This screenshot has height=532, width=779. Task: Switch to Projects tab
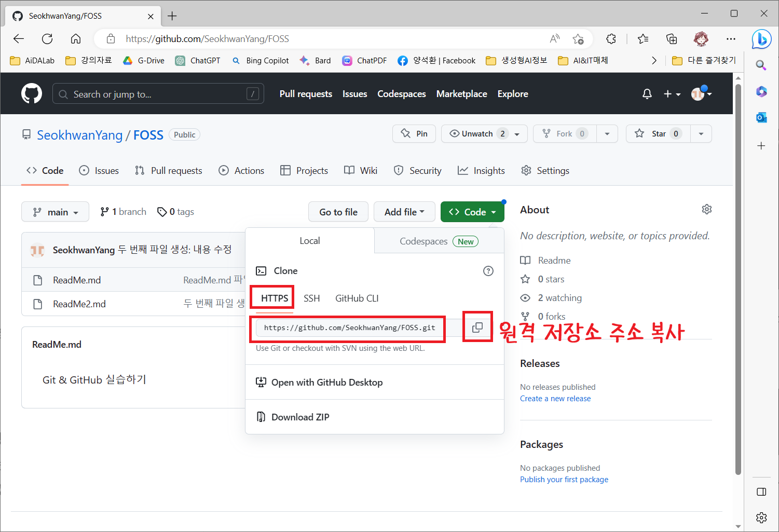(304, 171)
